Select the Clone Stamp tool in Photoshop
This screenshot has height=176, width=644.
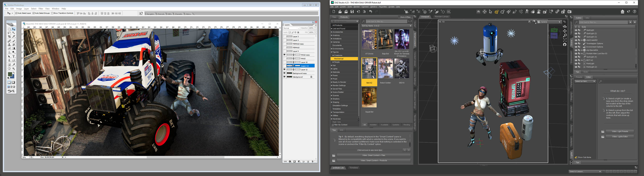click(9, 45)
